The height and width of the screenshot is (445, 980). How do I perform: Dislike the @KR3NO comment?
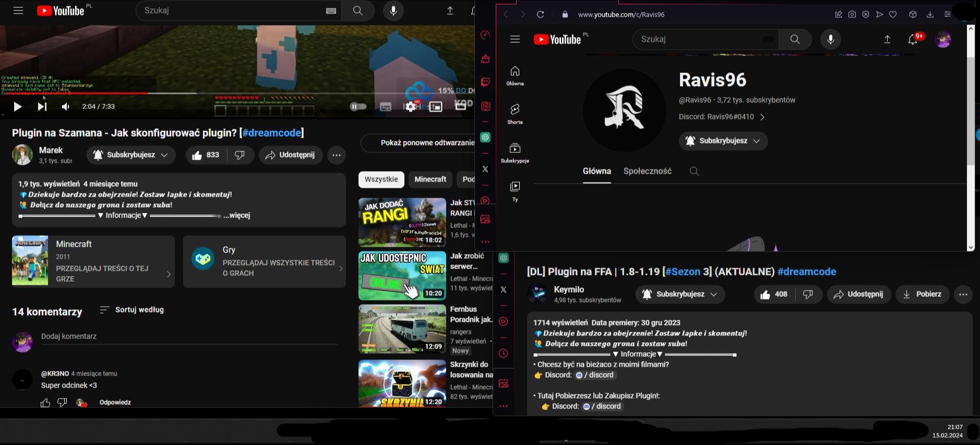click(62, 403)
